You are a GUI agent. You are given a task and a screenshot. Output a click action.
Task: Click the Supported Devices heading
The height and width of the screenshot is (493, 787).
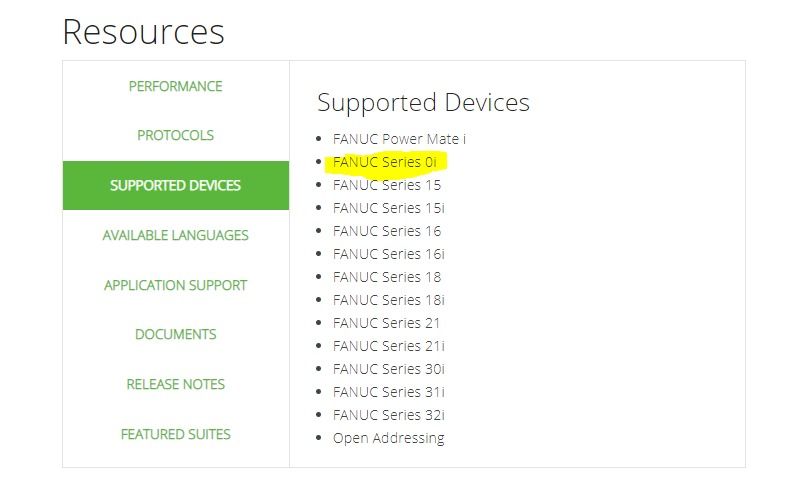(x=423, y=102)
